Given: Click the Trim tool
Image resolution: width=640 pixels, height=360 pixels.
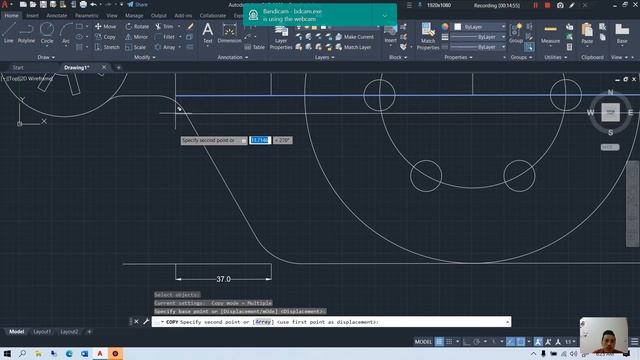Looking at the screenshot, I should 164,27.
